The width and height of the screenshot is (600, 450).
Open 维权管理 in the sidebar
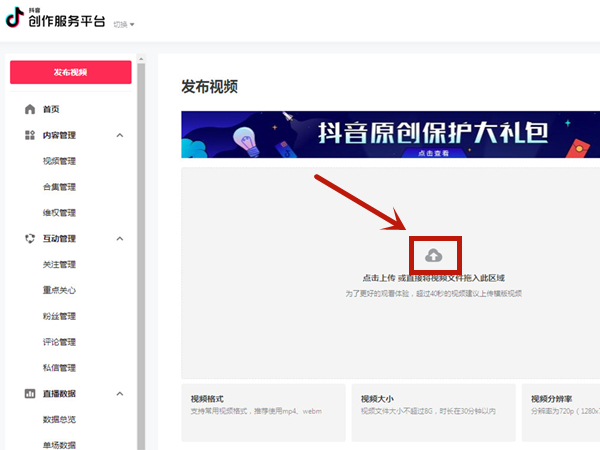tap(59, 213)
